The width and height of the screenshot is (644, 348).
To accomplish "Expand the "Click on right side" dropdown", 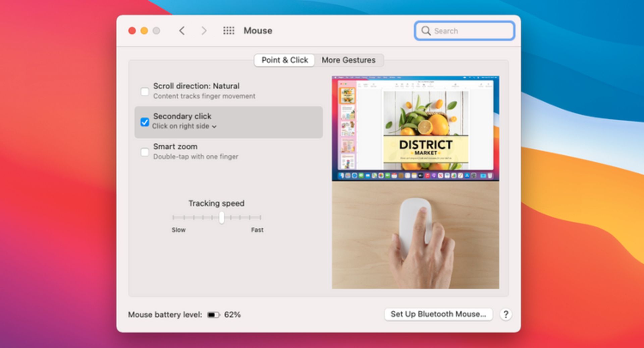I will pos(184,126).
